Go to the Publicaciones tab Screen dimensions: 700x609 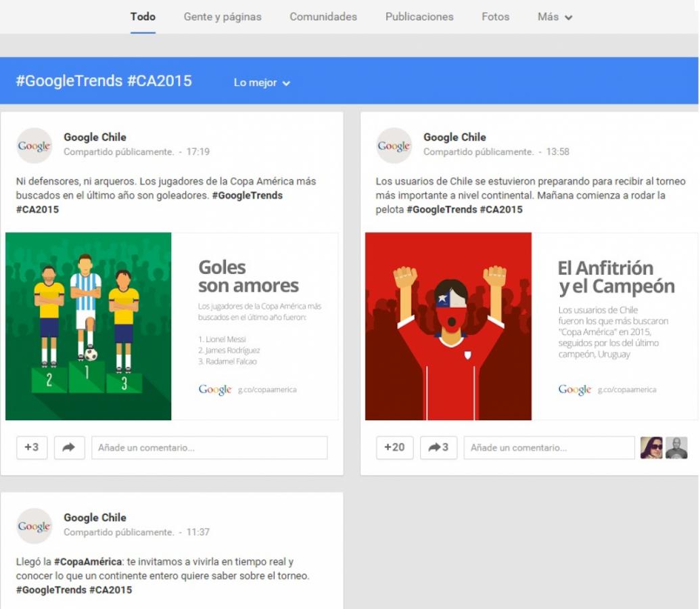click(419, 17)
